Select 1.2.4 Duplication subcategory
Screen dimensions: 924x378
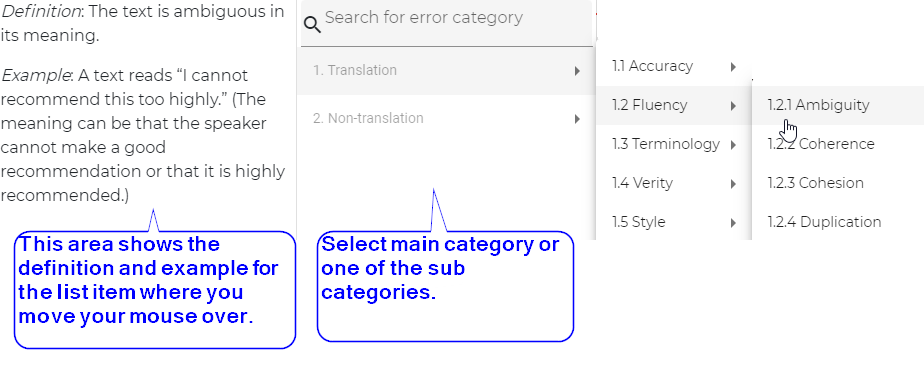tap(838, 222)
